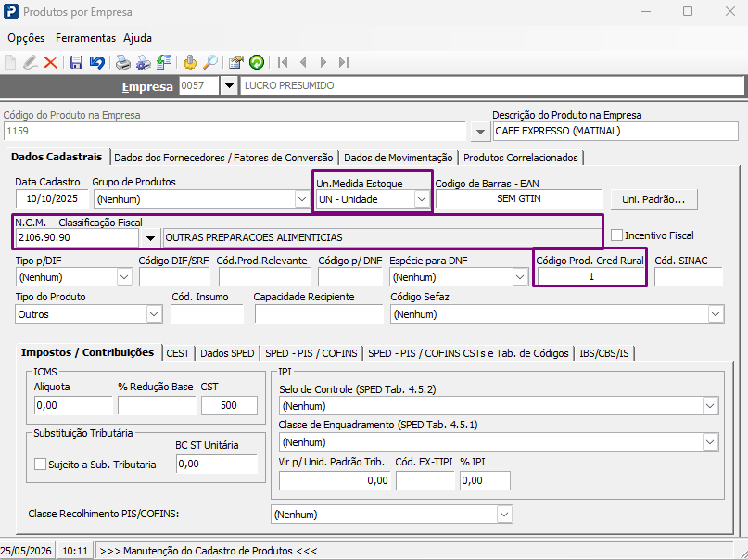Viewport: 748px width, 560px height.
Task: Click the Data Cadastro date field
Action: tap(53, 199)
